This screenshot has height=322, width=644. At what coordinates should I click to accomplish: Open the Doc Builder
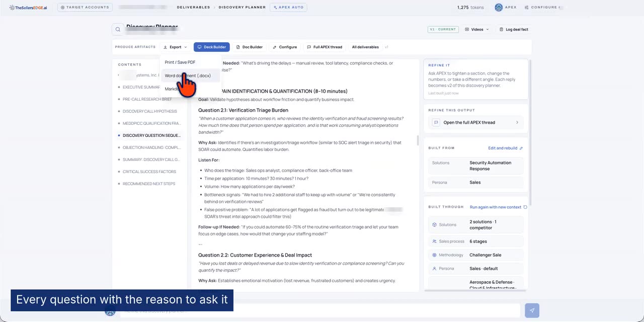(x=250, y=47)
